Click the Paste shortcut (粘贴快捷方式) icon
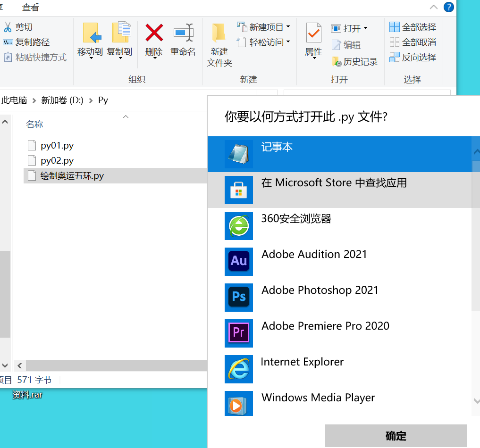Screen dimensions: 480x448 coord(8,57)
